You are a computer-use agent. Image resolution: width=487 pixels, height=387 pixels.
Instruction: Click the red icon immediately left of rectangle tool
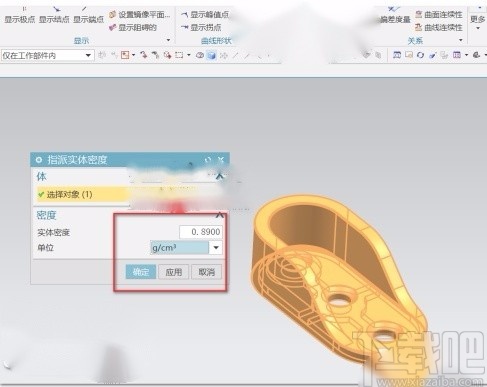click(167, 55)
